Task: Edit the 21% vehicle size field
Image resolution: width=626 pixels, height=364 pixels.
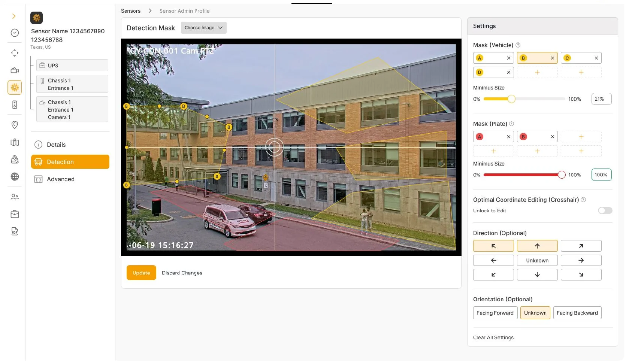Action: tap(601, 99)
